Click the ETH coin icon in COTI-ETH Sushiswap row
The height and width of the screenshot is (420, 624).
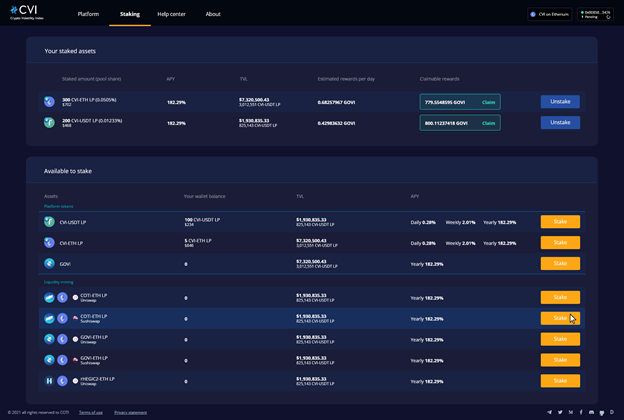(x=62, y=318)
